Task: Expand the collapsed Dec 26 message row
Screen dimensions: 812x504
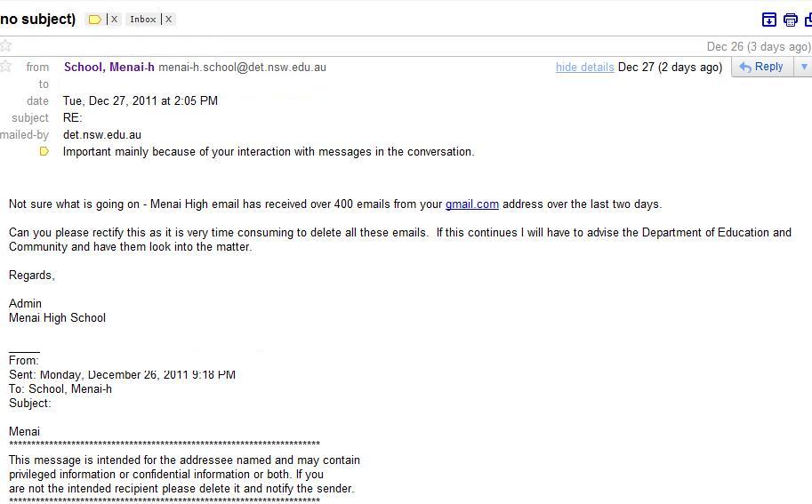Action: [x=356, y=46]
